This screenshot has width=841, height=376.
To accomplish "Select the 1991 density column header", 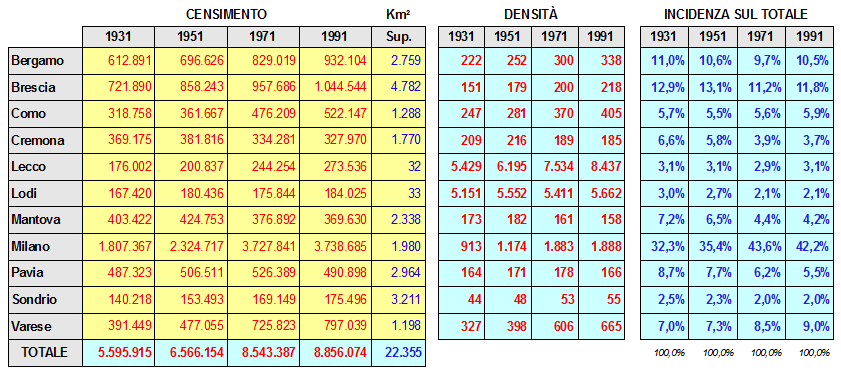I will (601, 36).
